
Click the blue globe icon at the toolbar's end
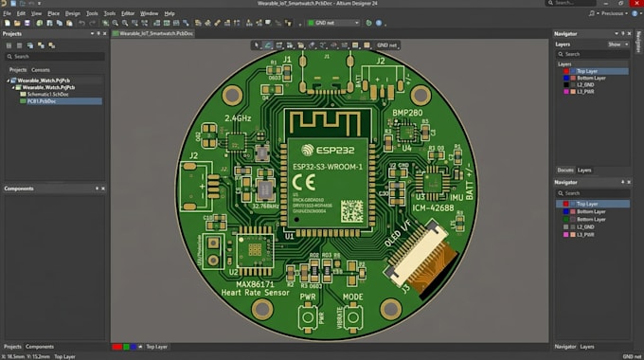(379, 23)
